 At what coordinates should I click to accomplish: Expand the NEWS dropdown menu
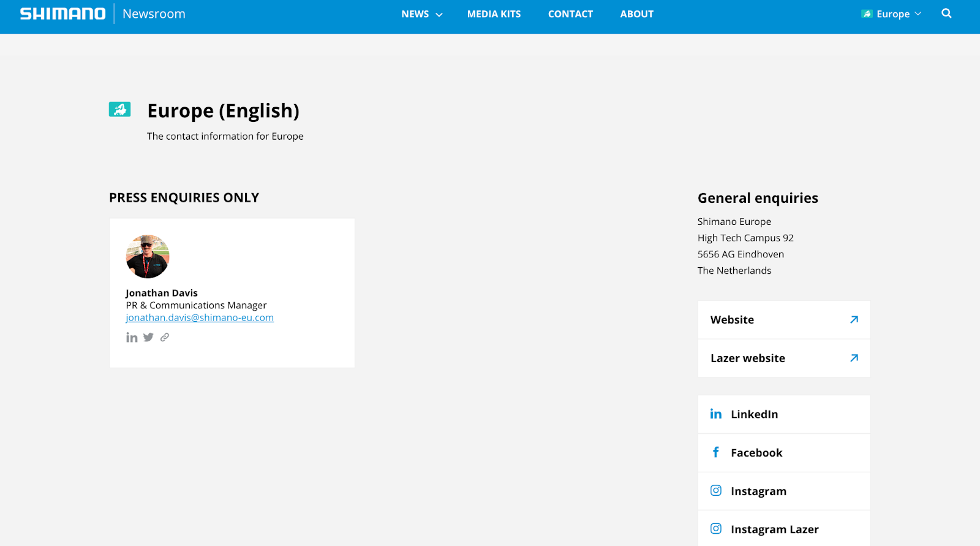click(422, 14)
